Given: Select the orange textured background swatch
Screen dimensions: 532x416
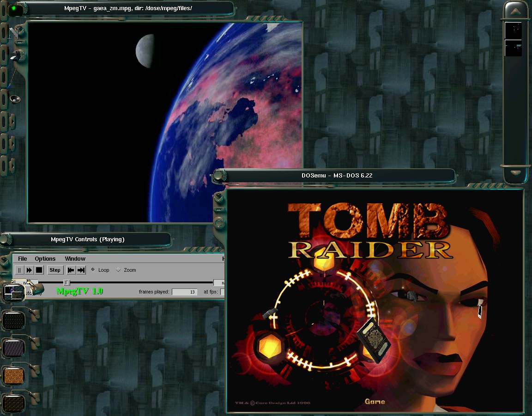Looking at the screenshot, I should click(x=14, y=376).
